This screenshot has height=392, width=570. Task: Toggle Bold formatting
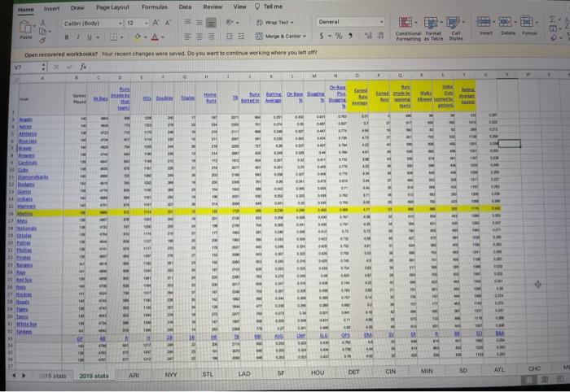pos(67,37)
